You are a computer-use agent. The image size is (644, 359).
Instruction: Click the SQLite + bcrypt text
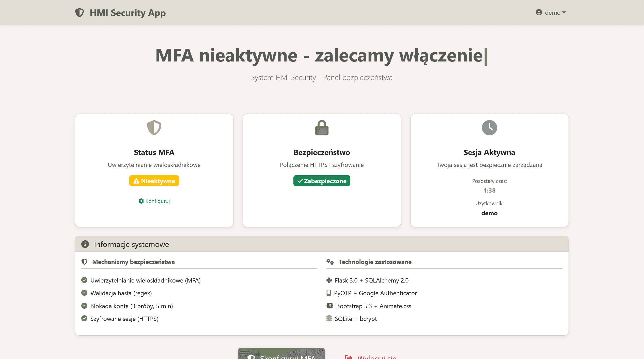356,319
